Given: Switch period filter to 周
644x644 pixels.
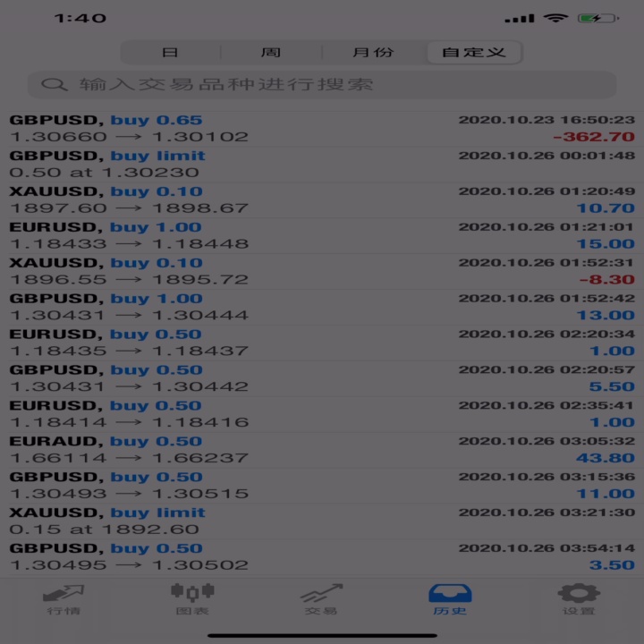Looking at the screenshot, I should 271,52.
